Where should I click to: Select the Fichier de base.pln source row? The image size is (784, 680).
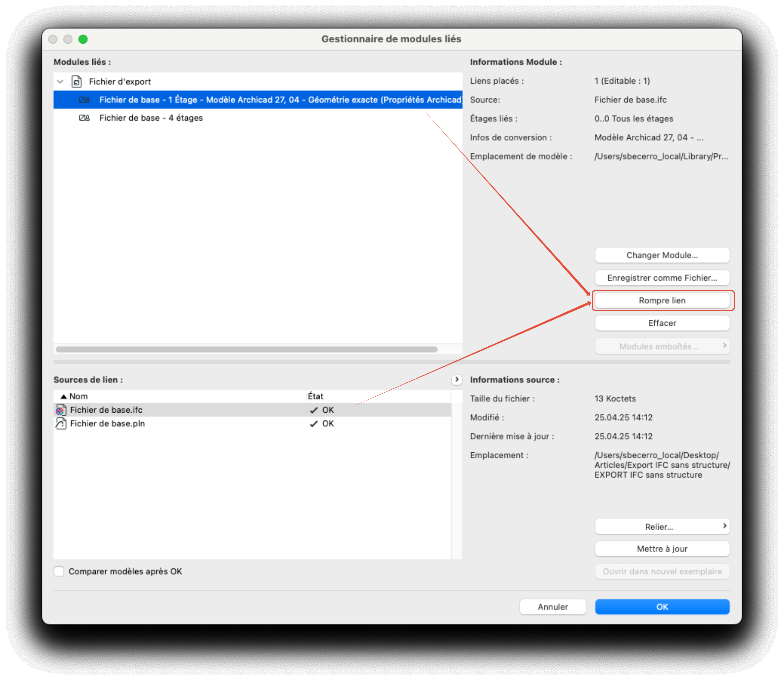coord(252,424)
